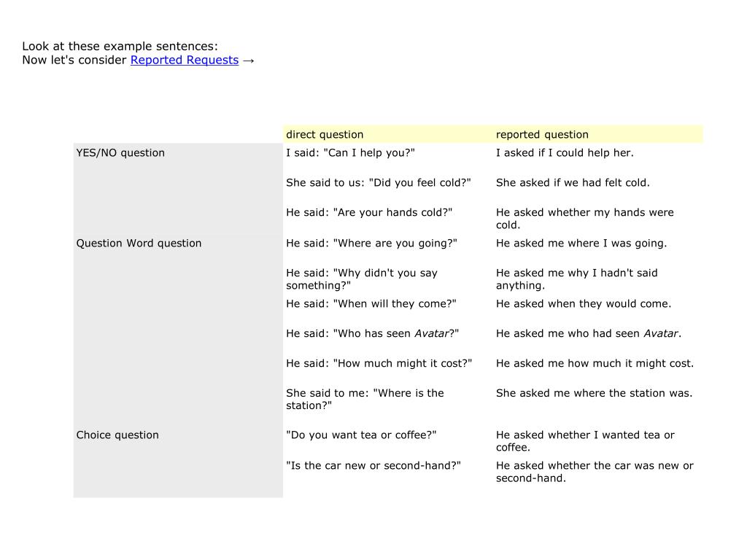Click "I asked if I could help her."
Viewport: 747px width, 560px height.
(x=565, y=153)
